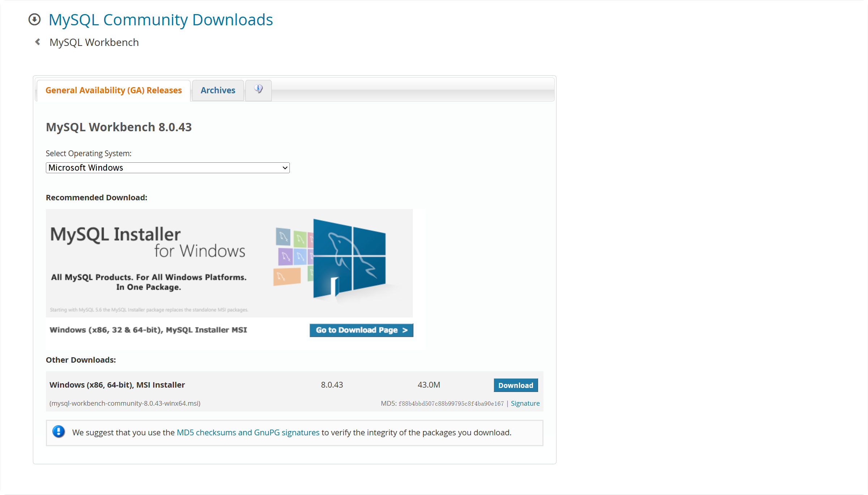Click the large Windows dolphin logo graphic
The height and width of the screenshot is (495, 868).
point(349,259)
